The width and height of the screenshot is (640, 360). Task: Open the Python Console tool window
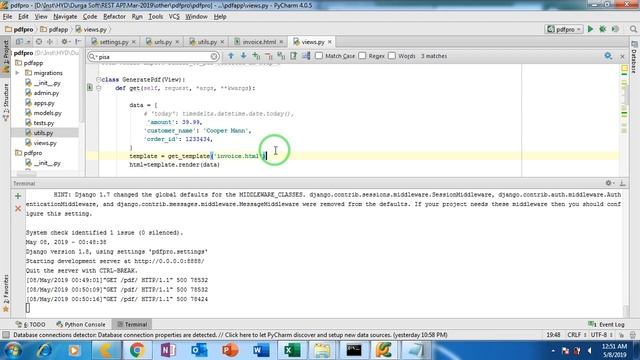[80, 324]
